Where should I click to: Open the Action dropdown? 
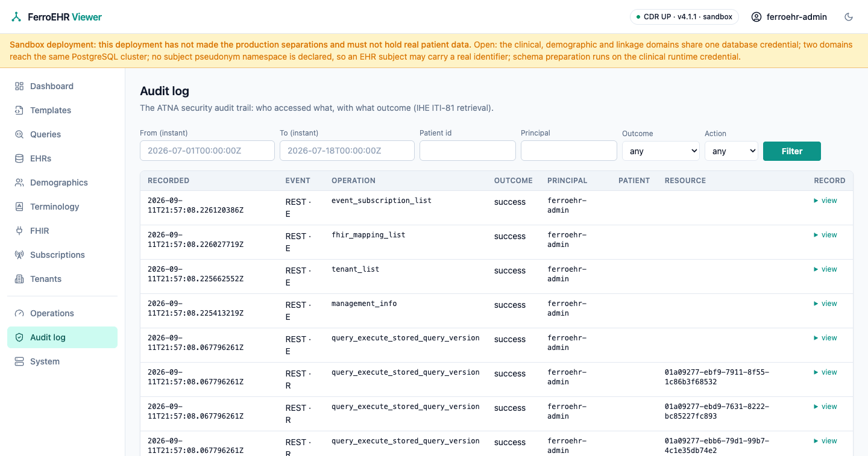click(731, 151)
